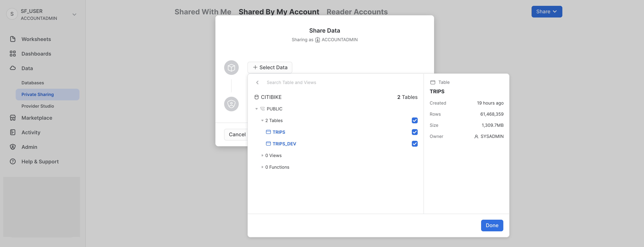The width and height of the screenshot is (644, 247).
Task: Uncheck the TRIPS table checkbox
Action: 414,132
